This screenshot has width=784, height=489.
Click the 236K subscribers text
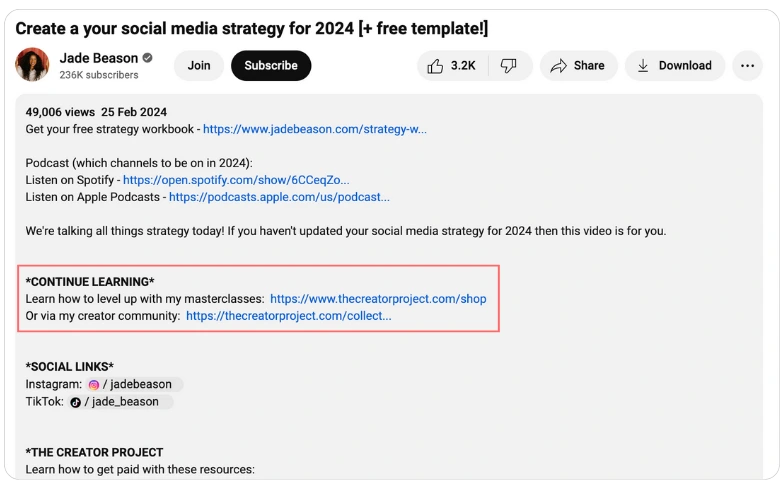tap(99, 75)
